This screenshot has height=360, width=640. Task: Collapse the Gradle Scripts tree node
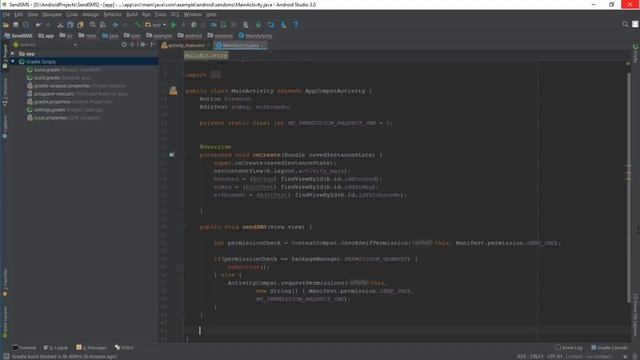pos(13,62)
